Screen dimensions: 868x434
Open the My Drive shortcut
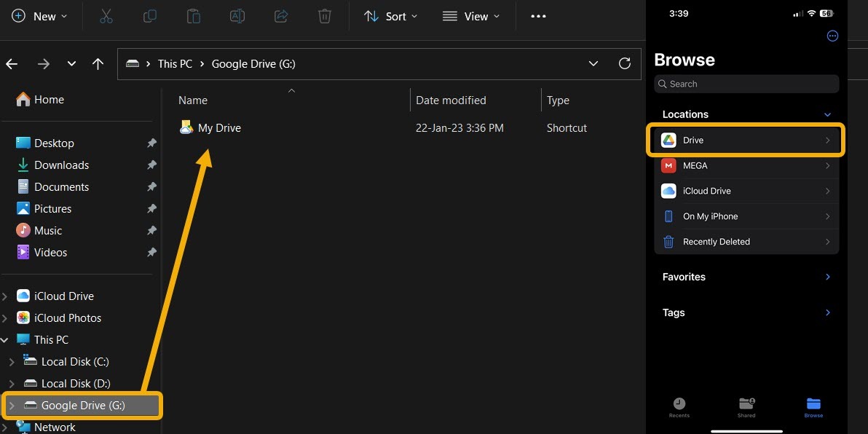pyautogui.click(x=218, y=127)
